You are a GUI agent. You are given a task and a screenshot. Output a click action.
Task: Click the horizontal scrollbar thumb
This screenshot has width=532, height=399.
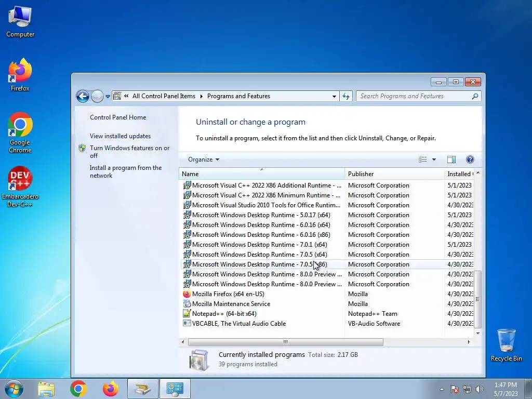pyautogui.click(x=285, y=342)
